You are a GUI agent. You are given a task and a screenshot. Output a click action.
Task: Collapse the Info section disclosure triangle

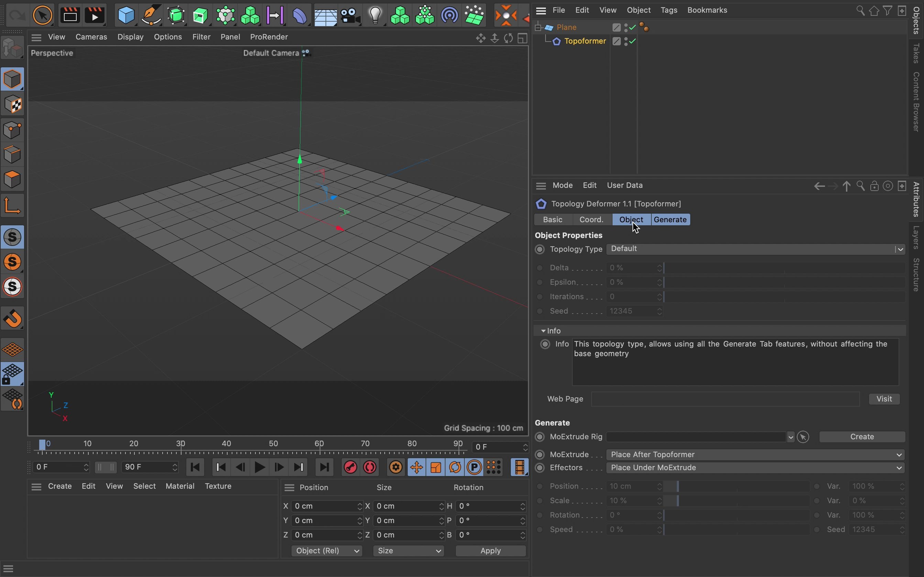coord(543,330)
